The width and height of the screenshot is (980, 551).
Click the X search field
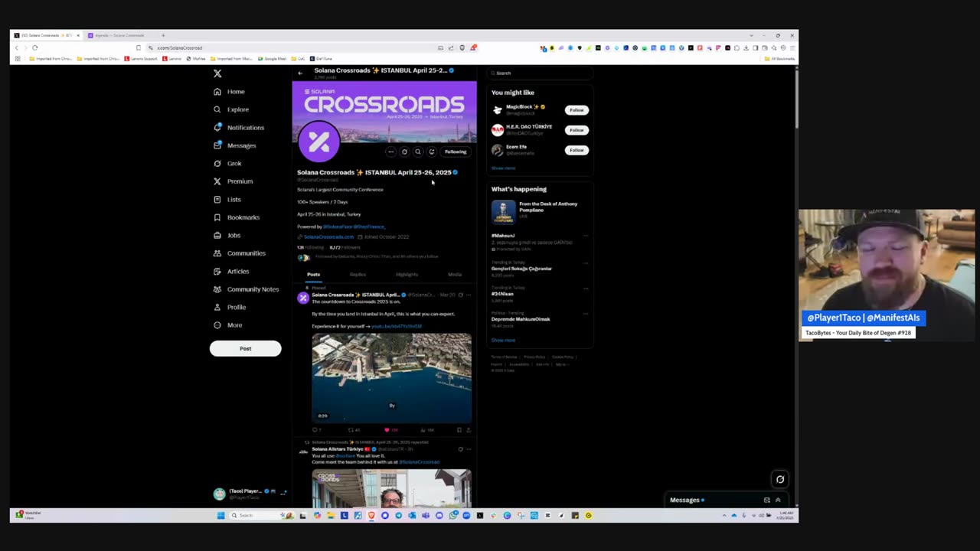541,73
